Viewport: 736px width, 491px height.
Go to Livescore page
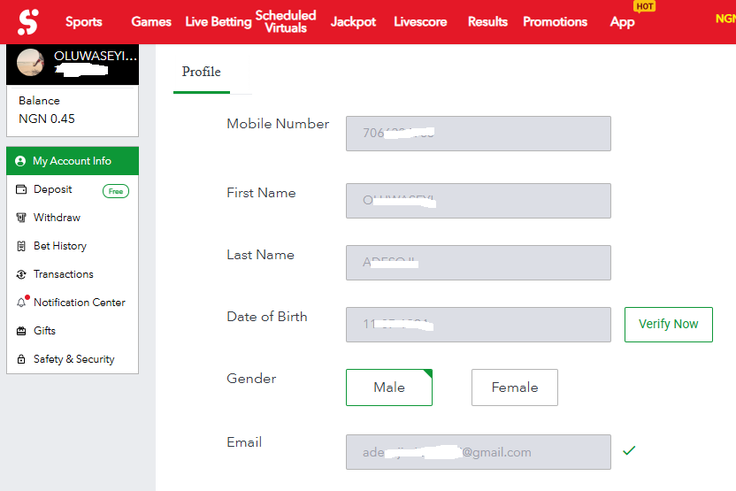point(420,22)
